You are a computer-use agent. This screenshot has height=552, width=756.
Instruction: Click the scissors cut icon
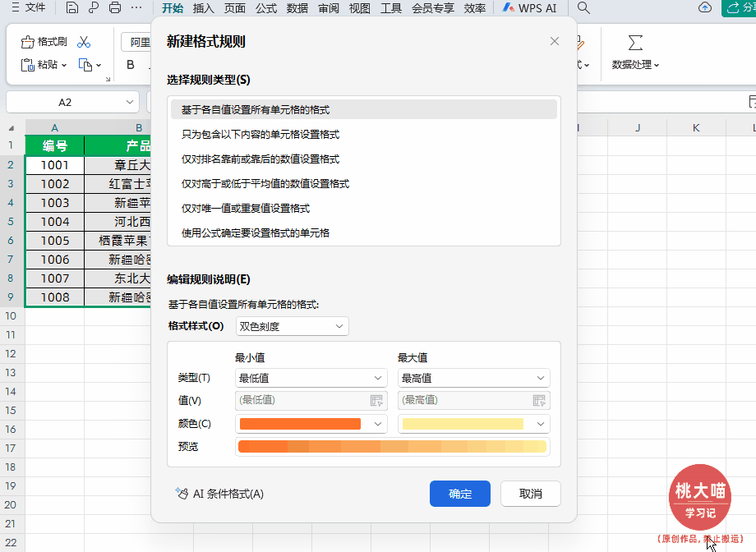coord(84,42)
